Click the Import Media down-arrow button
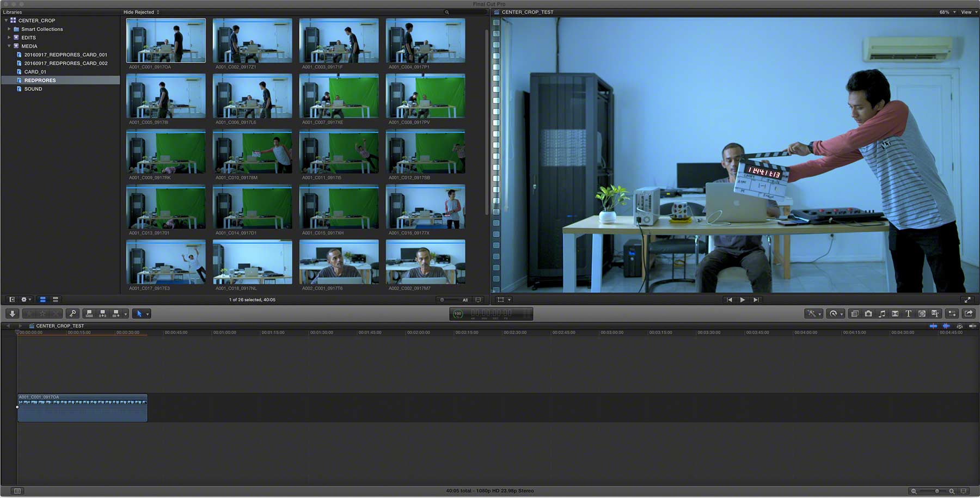 pyautogui.click(x=12, y=313)
